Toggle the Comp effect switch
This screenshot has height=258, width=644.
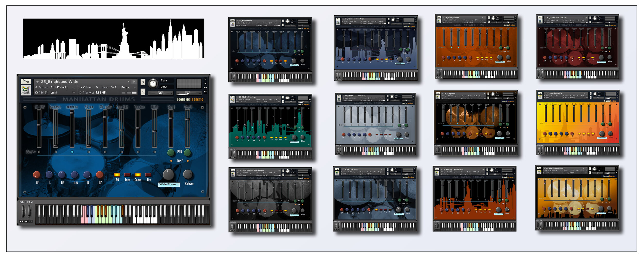click(x=138, y=175)
